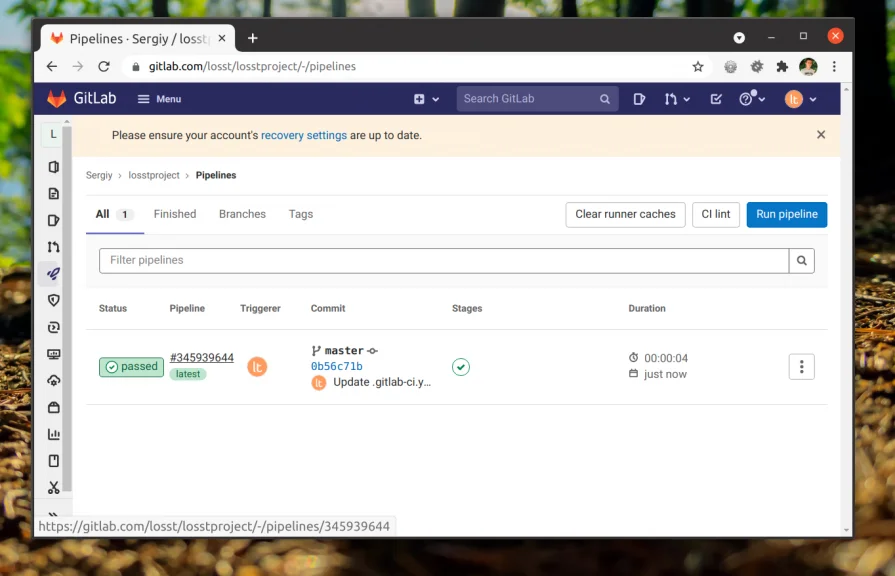Open Issues from the left sidebar
Viewport: 895px width, 576px height.
coord(53,220)
